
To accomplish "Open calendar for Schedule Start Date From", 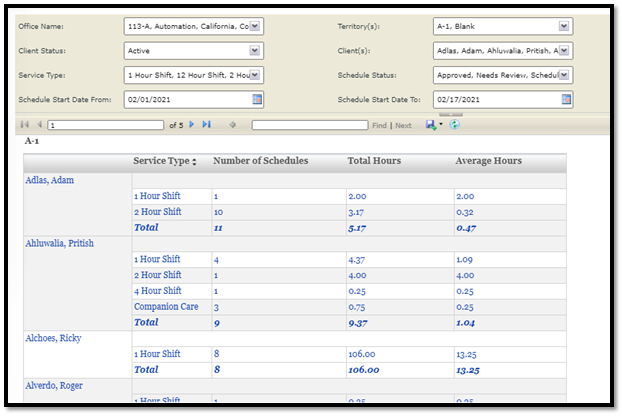I will coord(257,100).
